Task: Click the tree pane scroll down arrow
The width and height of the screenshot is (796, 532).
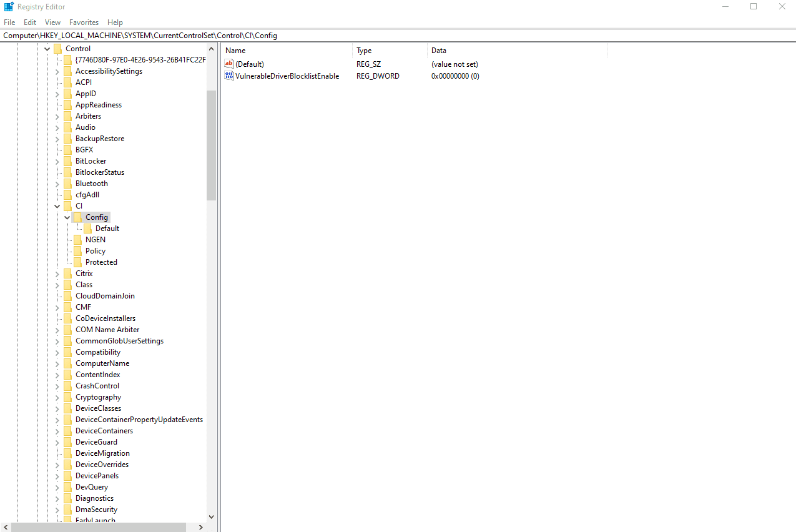Action: [x=211, y=516]
